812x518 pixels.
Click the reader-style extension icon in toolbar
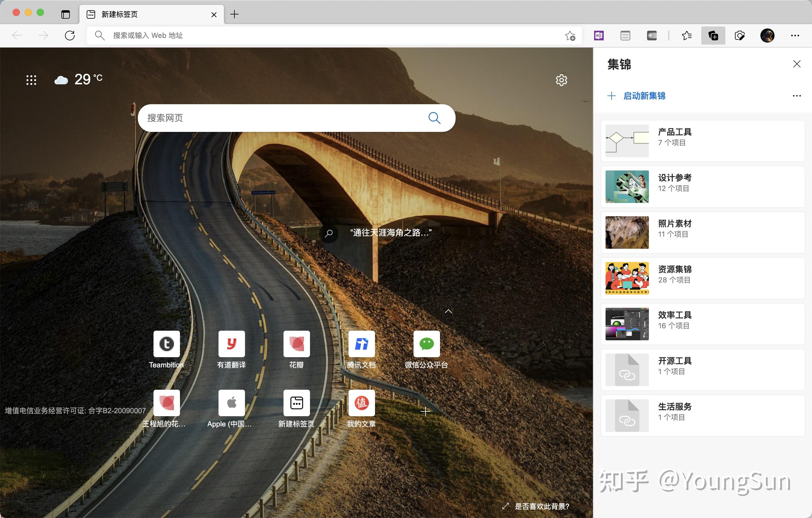[625, 36]
